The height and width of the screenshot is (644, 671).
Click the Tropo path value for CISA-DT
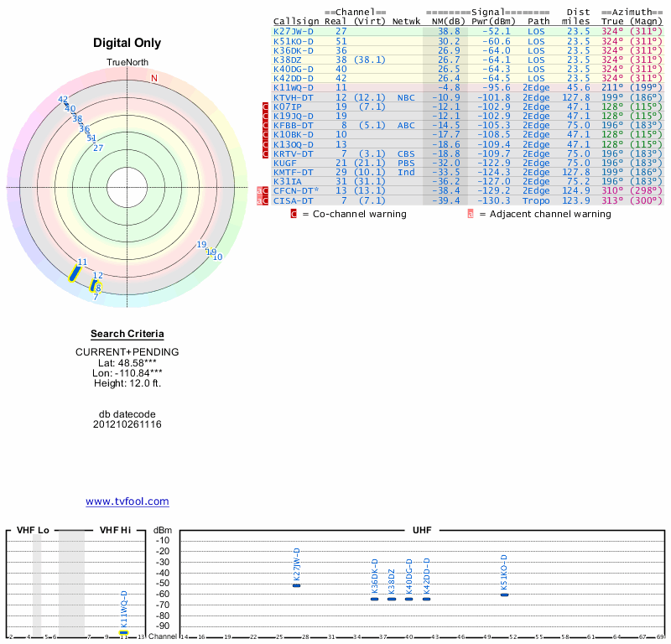point(536,200)
